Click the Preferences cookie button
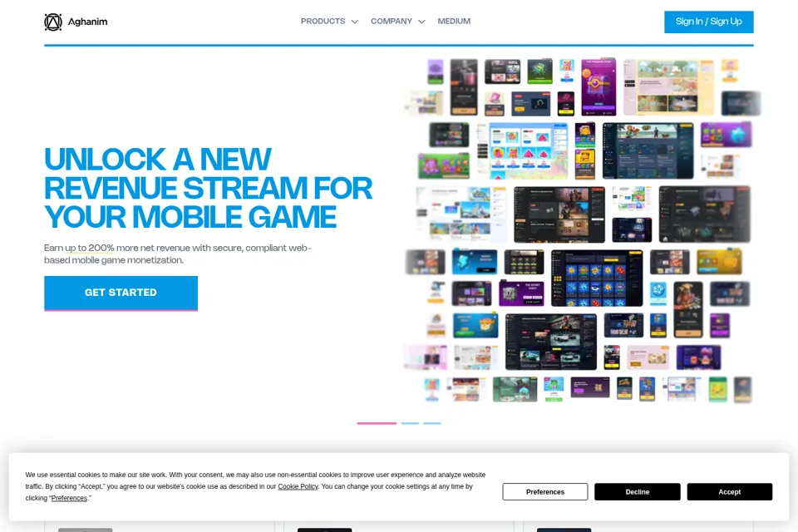This screenshot has width=798, height=532. [x=545, y=492]
